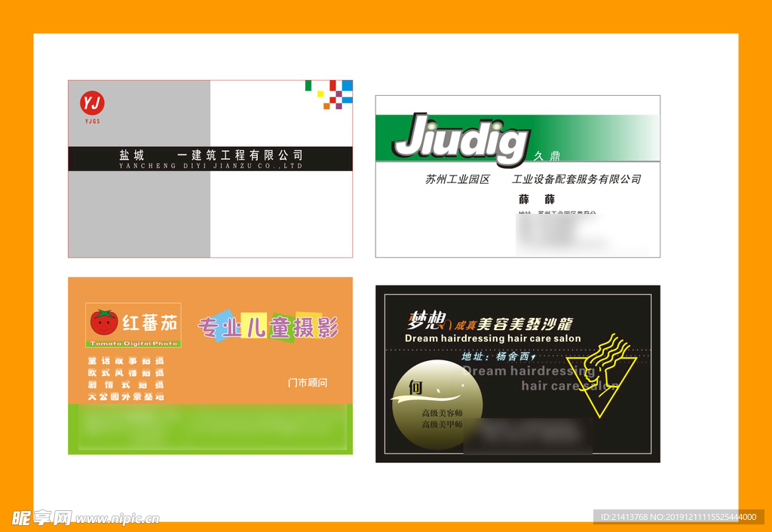
Task: Select the 何 name in the gold circle
Action: point(416,388)
